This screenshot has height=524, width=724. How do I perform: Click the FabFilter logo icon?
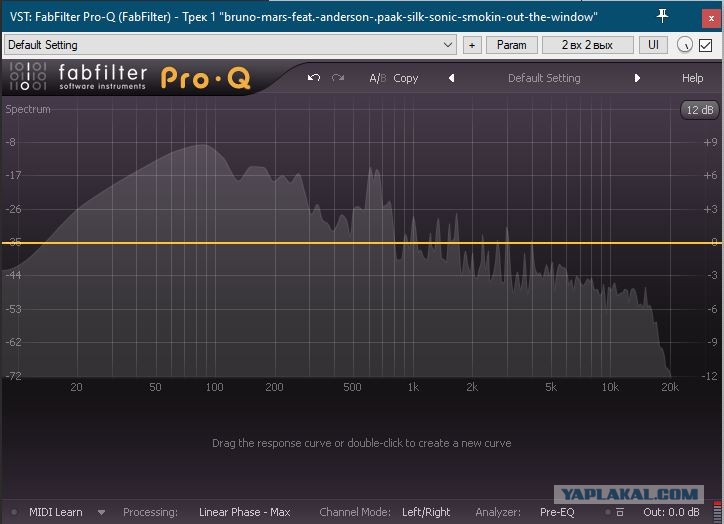[28, 76]
